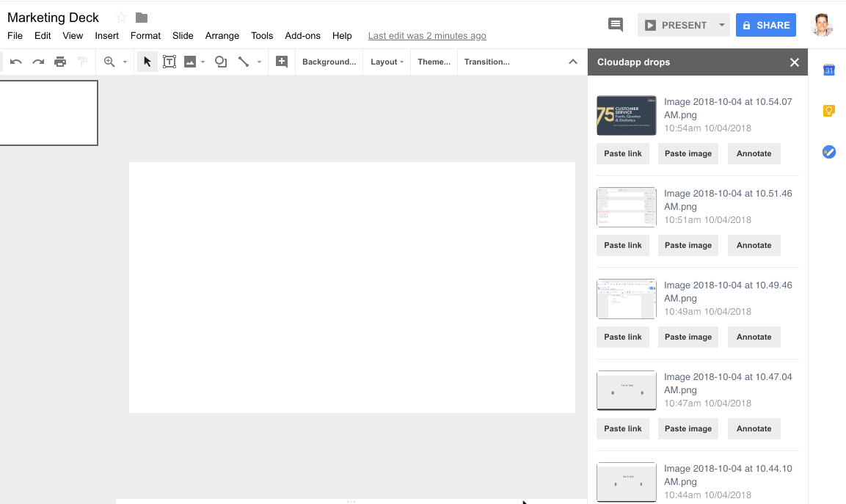Click the Insert image icon
846x504 pixels.
click(190, 62)
